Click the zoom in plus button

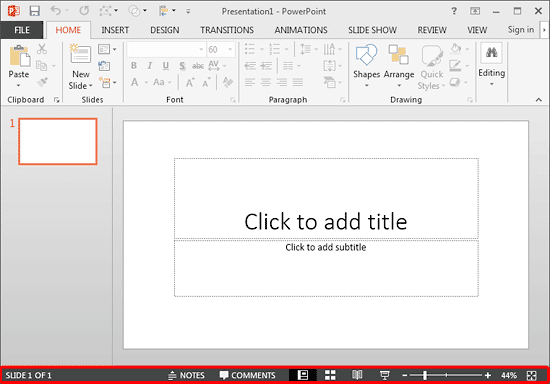pos(488,375)
